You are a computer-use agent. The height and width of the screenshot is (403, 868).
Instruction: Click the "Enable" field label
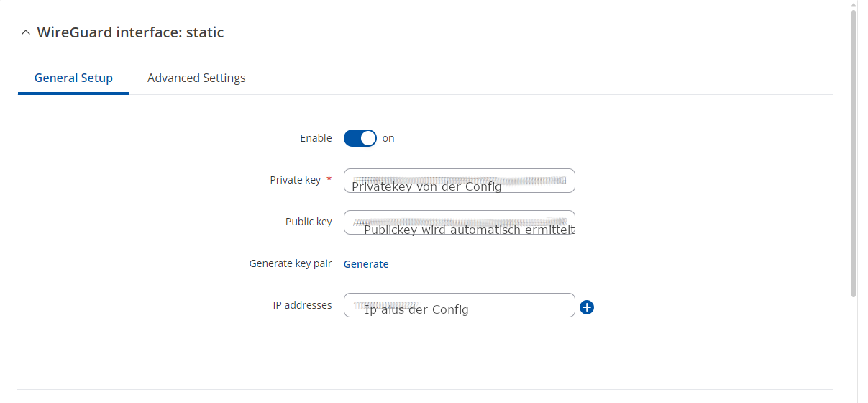coord(316,138)
